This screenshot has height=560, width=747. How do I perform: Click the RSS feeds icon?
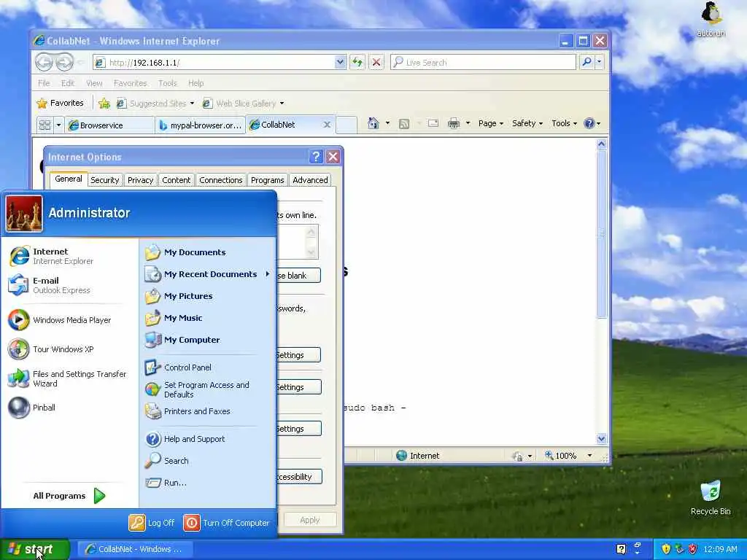pyautogui.click(x=404, y=124)
